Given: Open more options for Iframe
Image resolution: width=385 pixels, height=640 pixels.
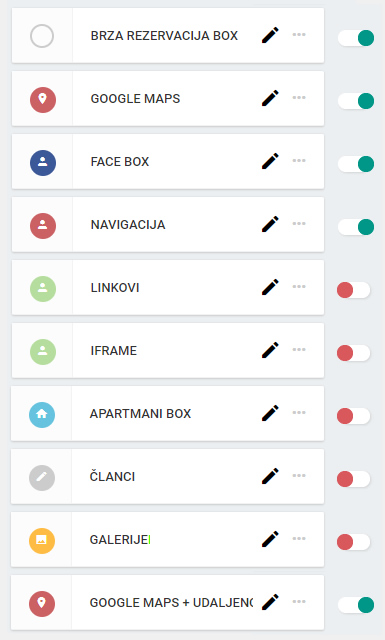Looking at the screenshot, I should [x=299, y=349].
